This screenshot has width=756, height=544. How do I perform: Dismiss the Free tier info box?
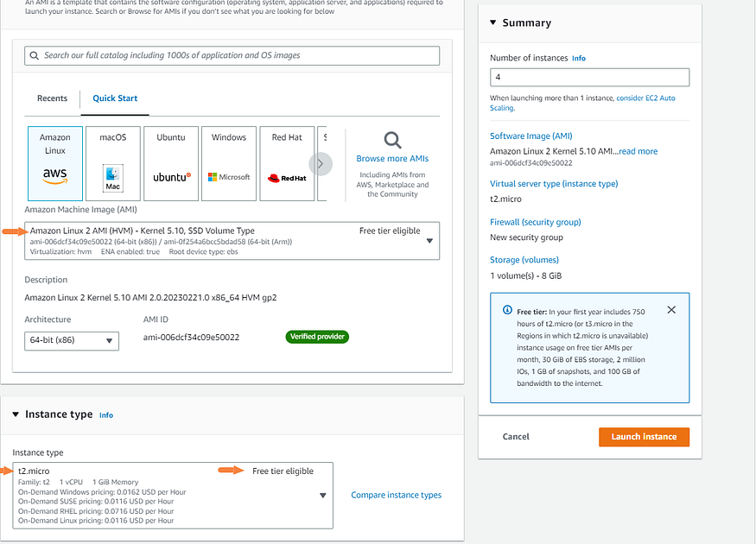pos(671,310)
